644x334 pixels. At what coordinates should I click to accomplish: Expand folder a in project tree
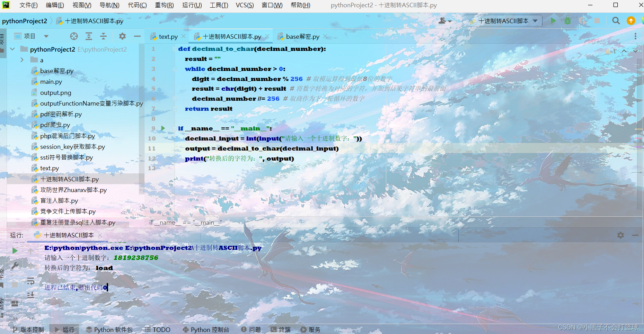click(x=22, y=60)
